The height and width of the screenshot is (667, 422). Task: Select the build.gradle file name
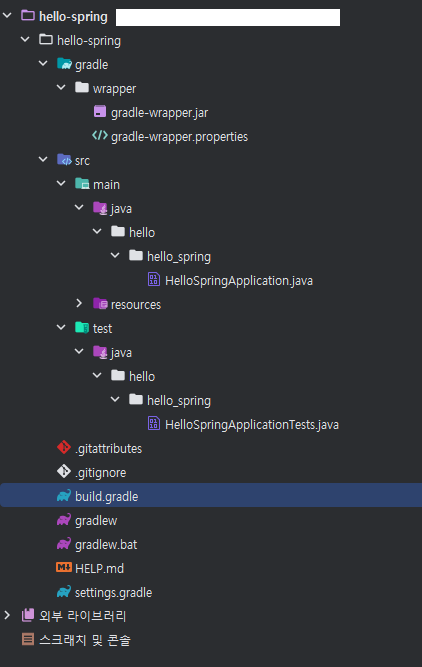click(107, 496)
